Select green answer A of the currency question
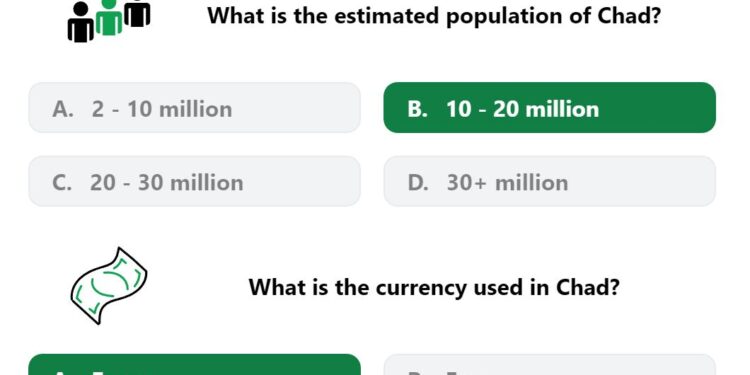Screen dimensions: 750x375 [194, 364]
